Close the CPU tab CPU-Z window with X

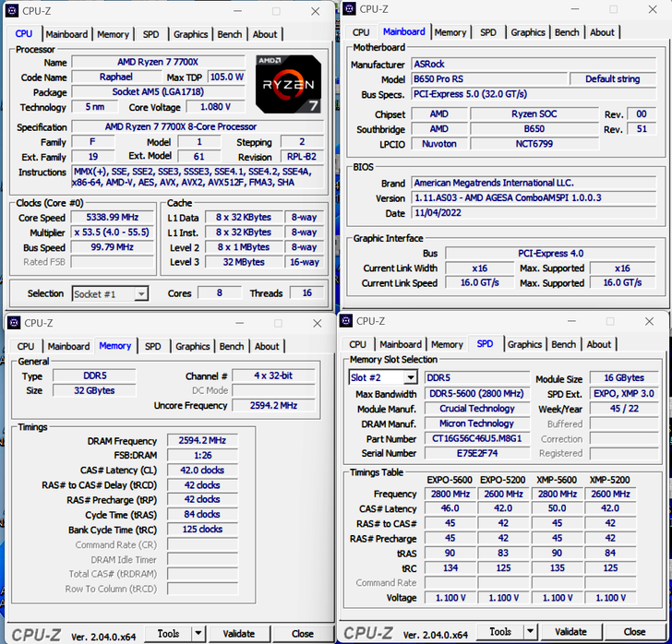tap(315, 12)
